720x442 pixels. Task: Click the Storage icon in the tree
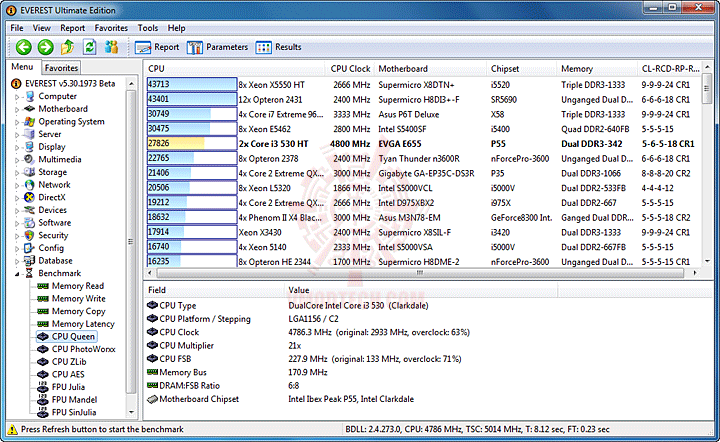point(29,172)
